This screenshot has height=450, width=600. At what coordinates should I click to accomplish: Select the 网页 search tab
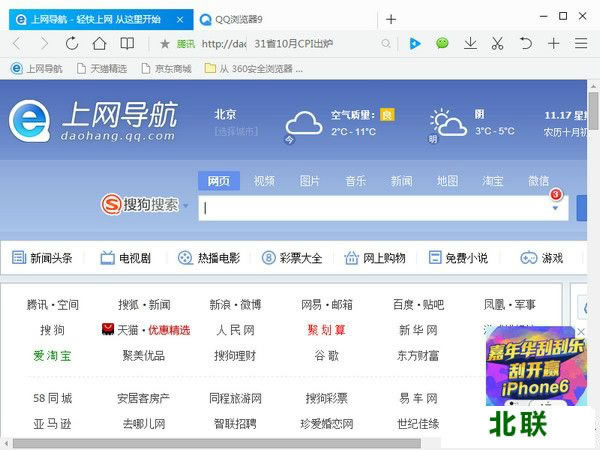pos(219,181)
